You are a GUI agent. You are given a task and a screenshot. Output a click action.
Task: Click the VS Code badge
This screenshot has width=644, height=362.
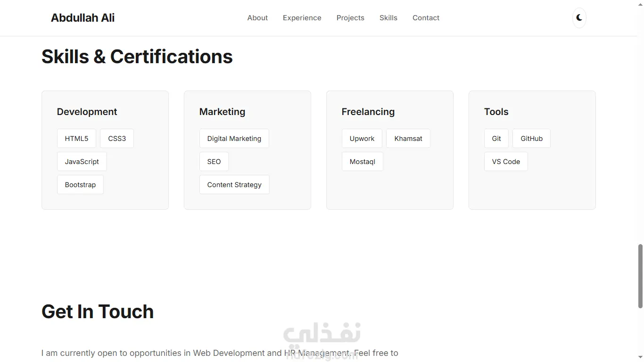tap(506, 162)
